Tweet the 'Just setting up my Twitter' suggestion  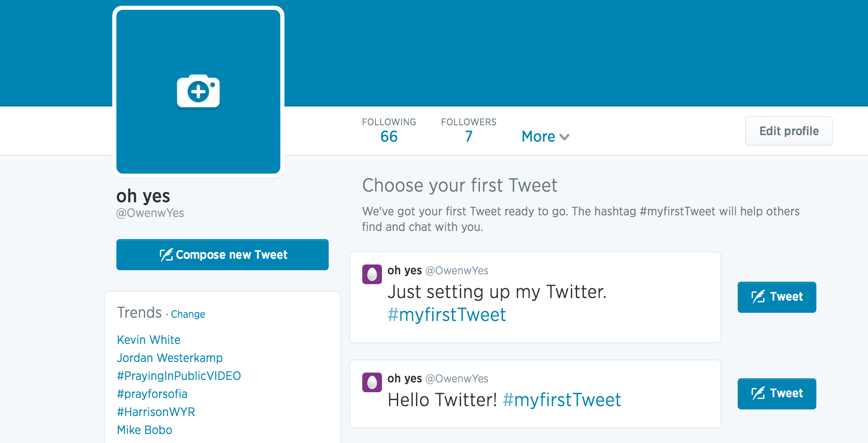(x=777, y=297)
